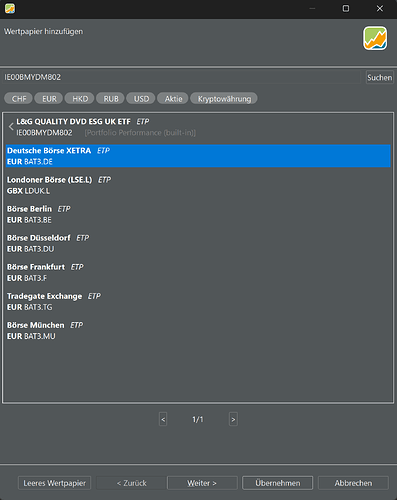The height and width of the screenshot is (500, 397).
Task: Select the Börse München entry
Action: (198, 330)
